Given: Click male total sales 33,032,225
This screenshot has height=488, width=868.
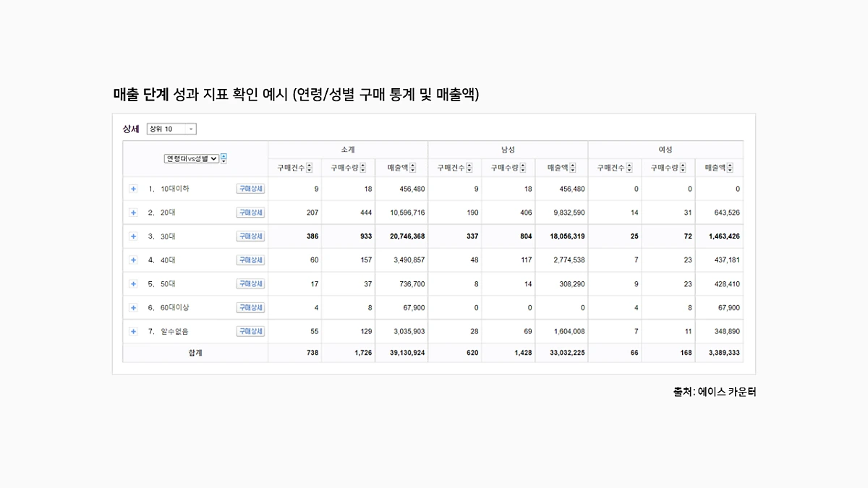Looking at the screenshot, I should [x=566, y=353].
